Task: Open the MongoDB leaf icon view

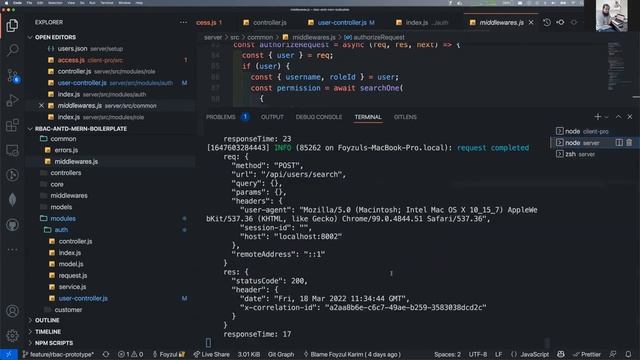Action: (x=12, y=200)
